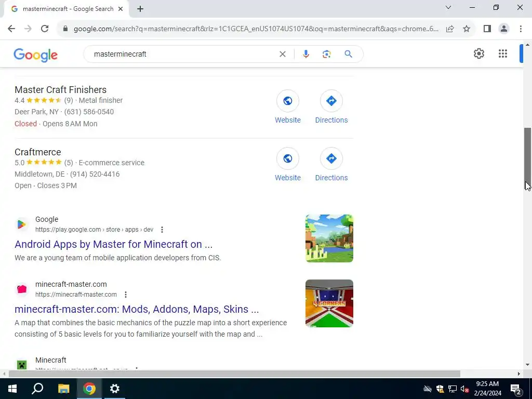Viewport: 532px width, 399px height.
Task: Open Craftmerce listing title
Action: click(x=37, y=152)
